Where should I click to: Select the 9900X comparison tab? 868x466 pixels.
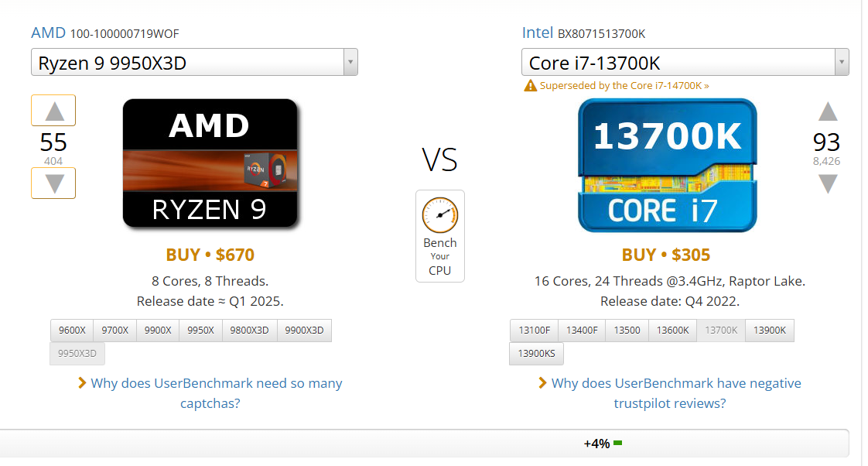(x=158, y=331)
